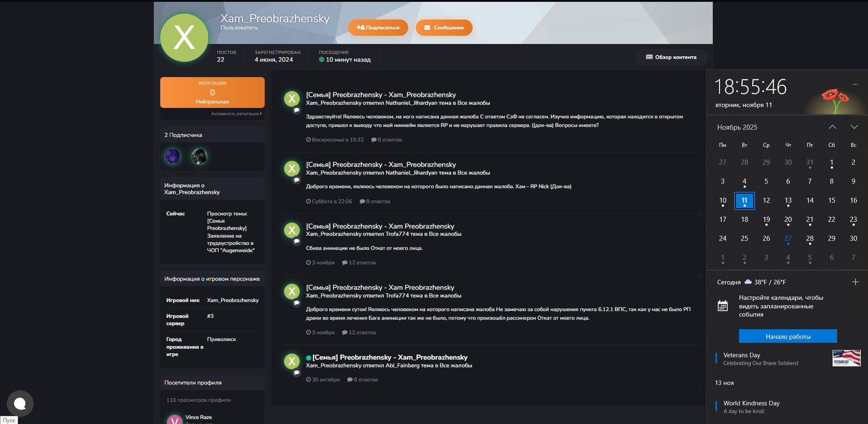Viewport: 868px width, 424px height.
Task: Click avatar of Сбива анимации post
Action: pos(292,230)
